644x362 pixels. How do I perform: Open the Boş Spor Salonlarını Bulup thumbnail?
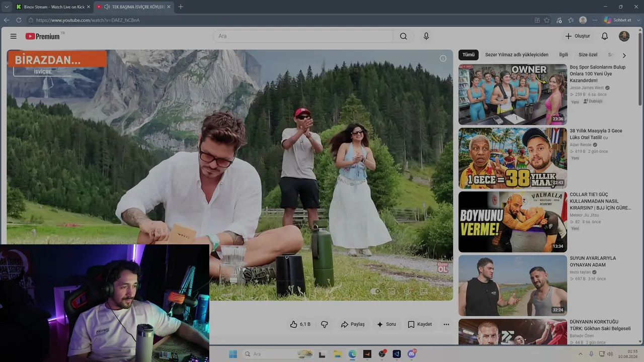point(513,95)
